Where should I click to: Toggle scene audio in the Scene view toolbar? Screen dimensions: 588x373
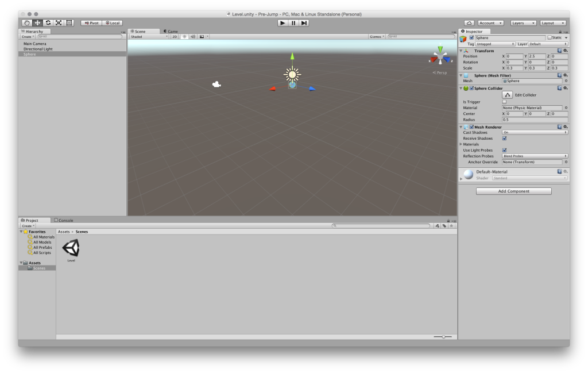click(194, 36)
